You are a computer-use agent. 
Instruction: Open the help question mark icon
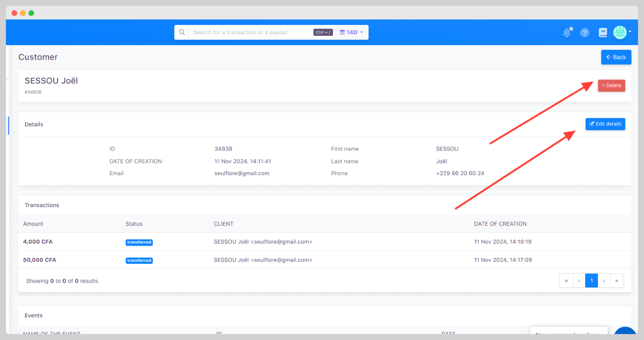tap(585, 33)
